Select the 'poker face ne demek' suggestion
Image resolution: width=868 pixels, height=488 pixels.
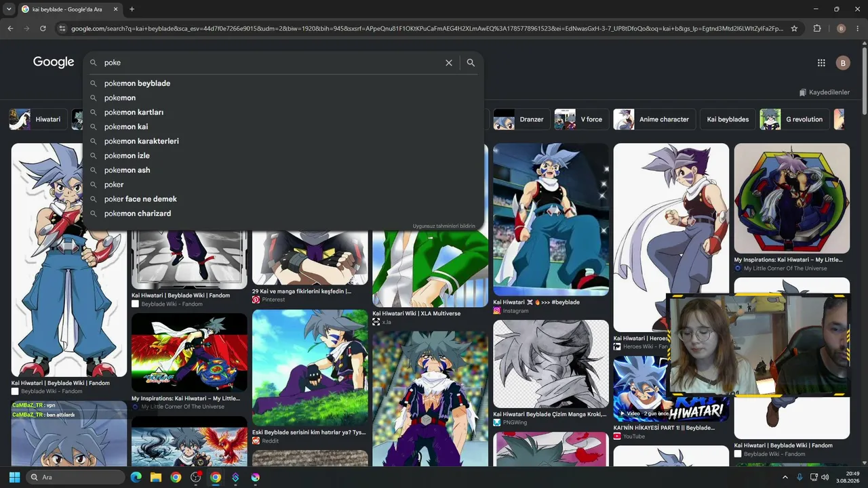[x=283, y=199]
